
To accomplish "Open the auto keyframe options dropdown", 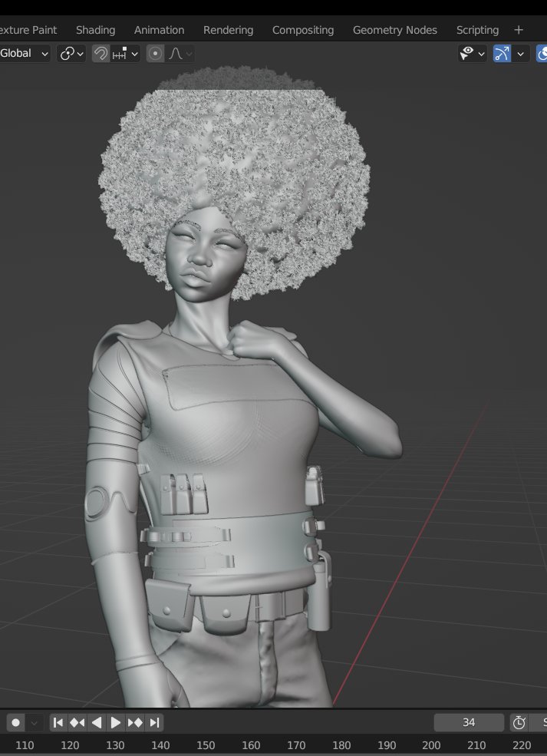I will click(33, 722).
